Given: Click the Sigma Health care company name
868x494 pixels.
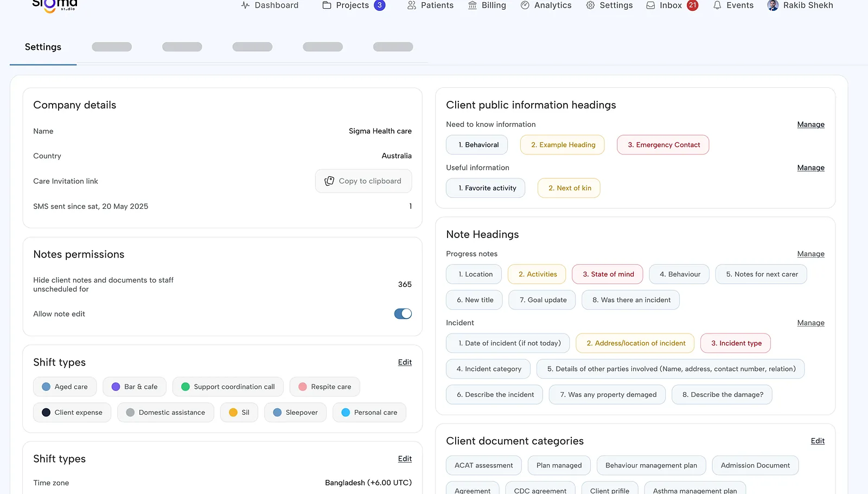Looking at the screenshot, I should coord(380,131).
